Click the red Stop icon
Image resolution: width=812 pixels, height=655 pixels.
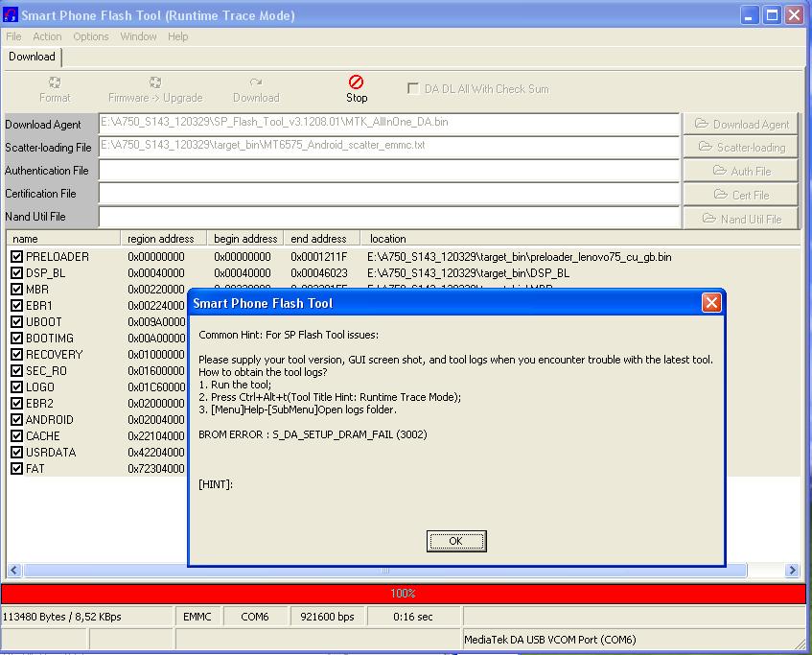coord(356,82)
